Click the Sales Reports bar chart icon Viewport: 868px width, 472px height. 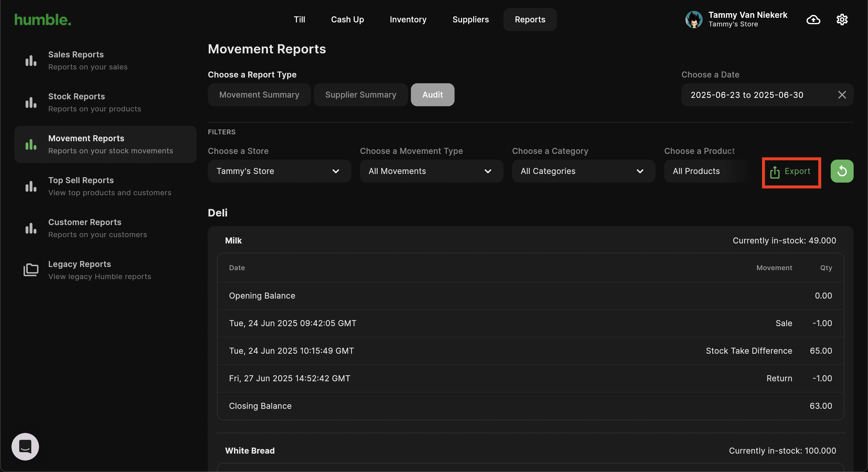click(31, 61)
